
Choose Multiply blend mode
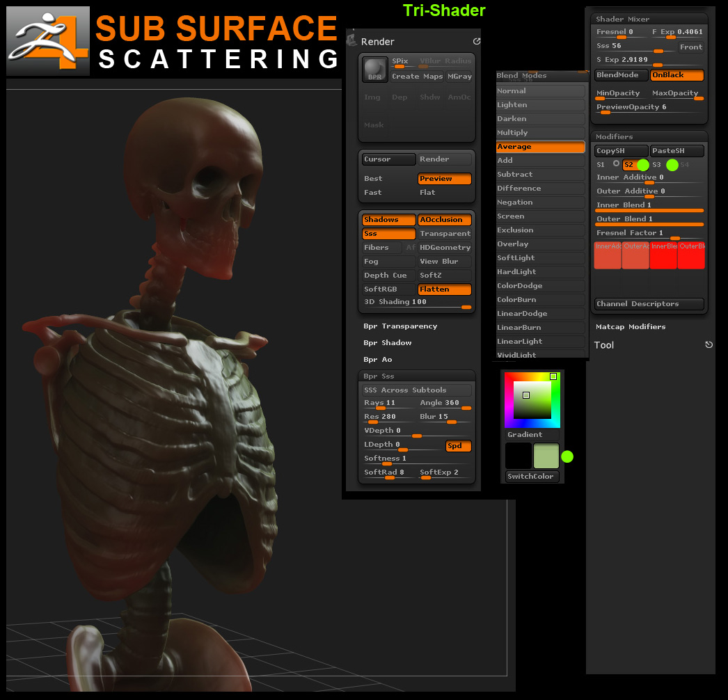pyautogui.click(x=540, y=133)
